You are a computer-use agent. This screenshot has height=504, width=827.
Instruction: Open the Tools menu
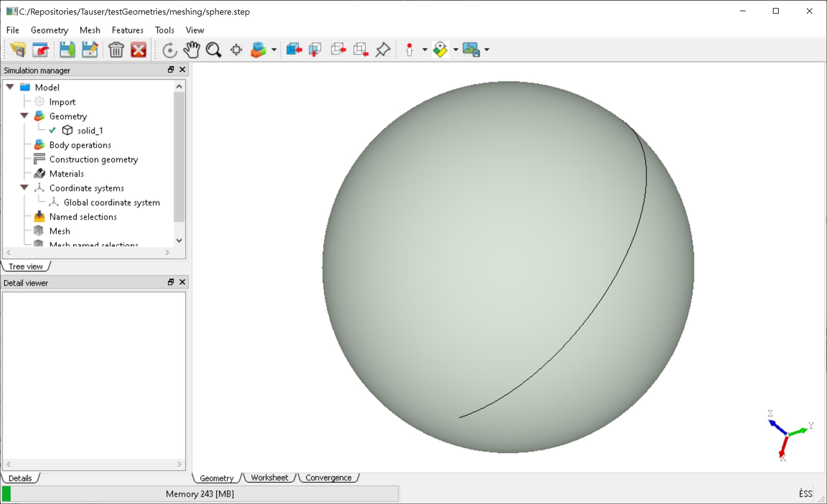tap(165, 30)
